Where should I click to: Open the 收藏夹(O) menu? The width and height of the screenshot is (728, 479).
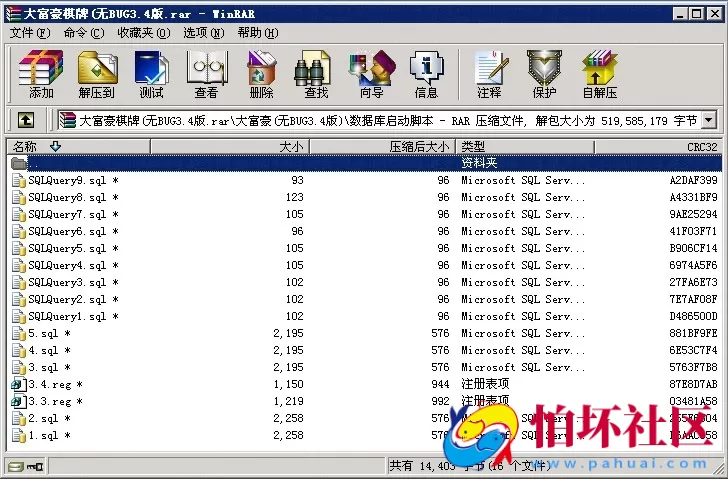pyautogui.click(x=144, y=33)
